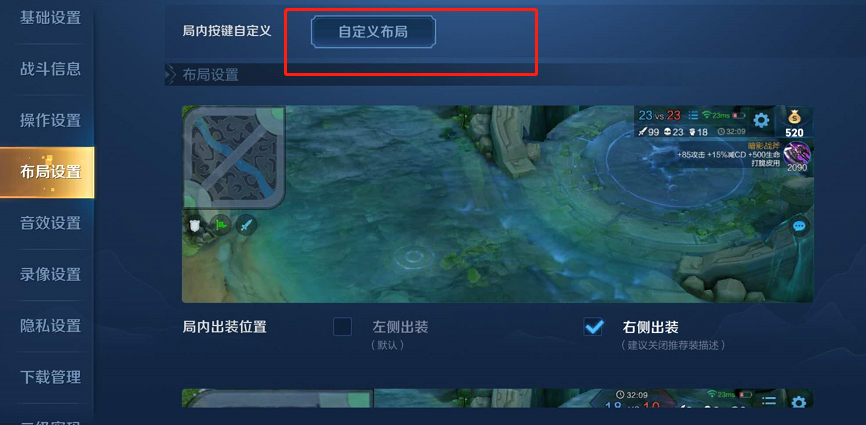Open the gold coin shop icon
866x425 pixels.
pyautogui.click(x=794, y=123)
